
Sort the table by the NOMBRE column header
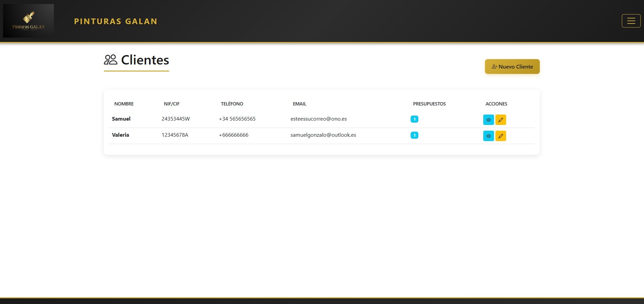(124, 104)
